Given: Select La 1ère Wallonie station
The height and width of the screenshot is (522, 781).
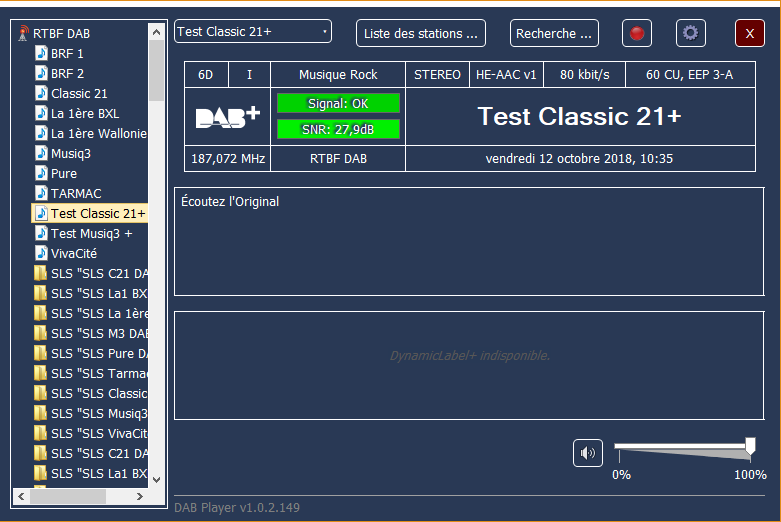Looking at the screenshot, I should coord(99,133).
